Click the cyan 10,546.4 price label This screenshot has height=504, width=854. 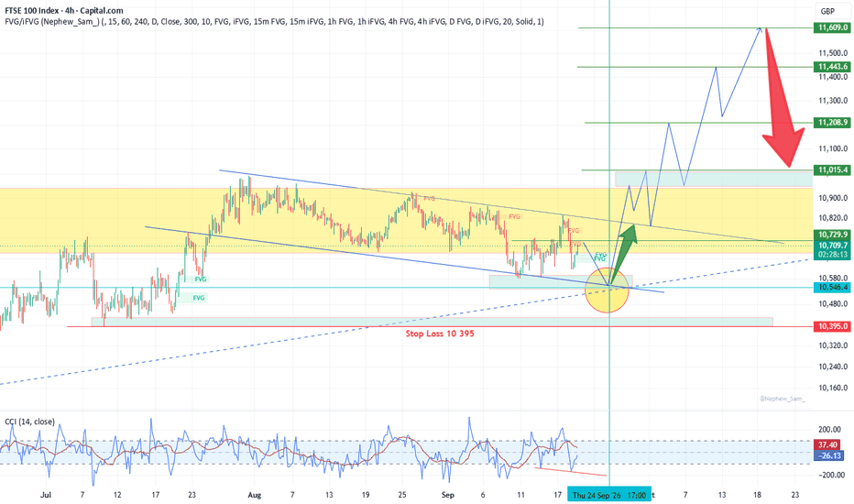(x=832, y=287)
